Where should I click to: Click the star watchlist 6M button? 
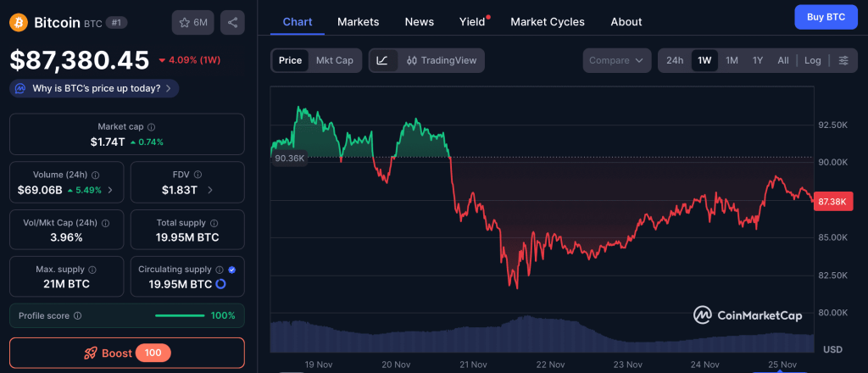192,22
